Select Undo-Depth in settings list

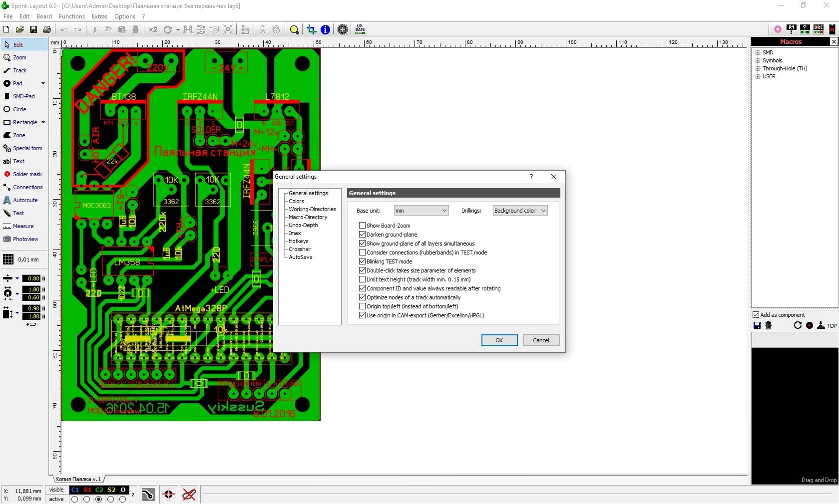(303, 225)
